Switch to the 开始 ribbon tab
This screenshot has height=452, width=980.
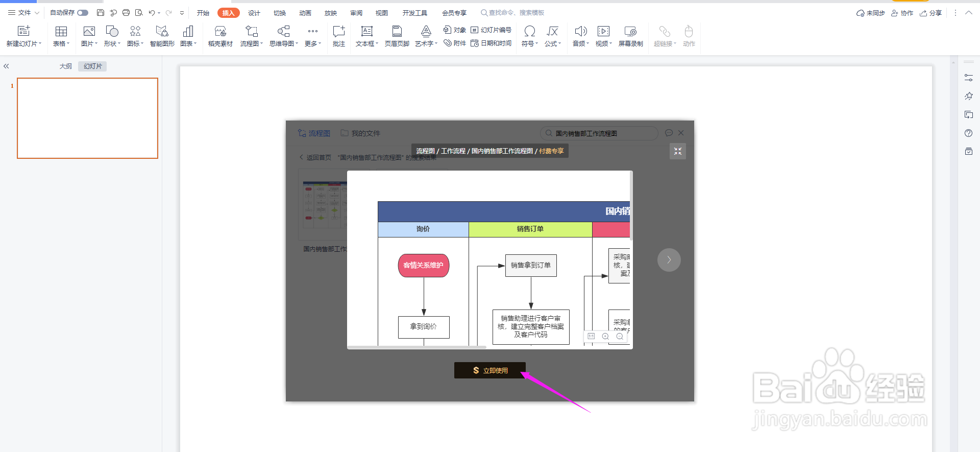[203, 13]
